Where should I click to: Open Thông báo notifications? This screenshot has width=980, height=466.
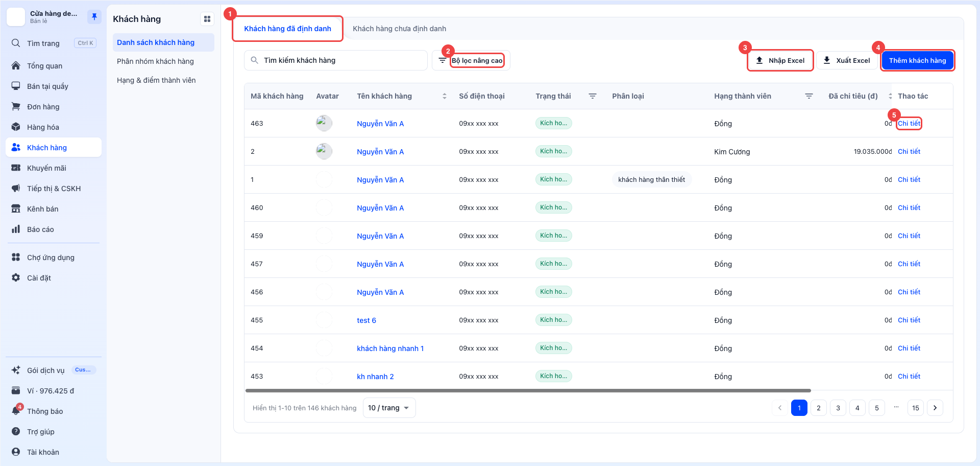point(54,411)
